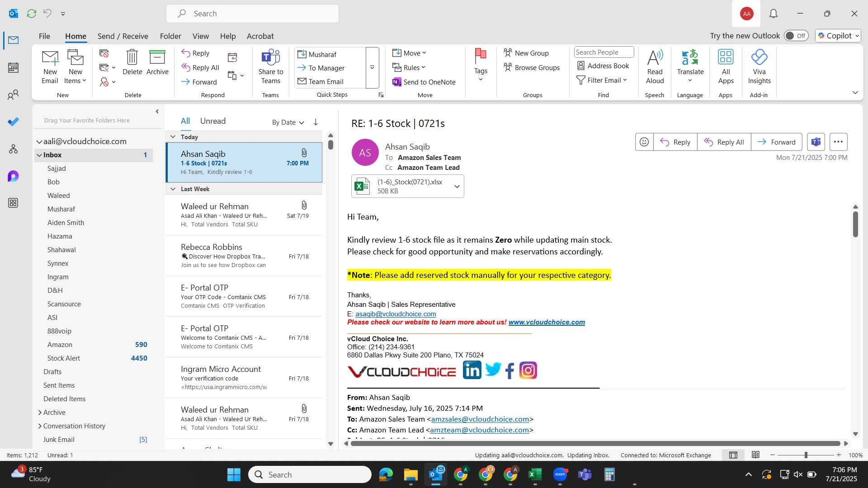The image size is (868, 488).
Task: Open the Send / Receive tab
Action: (x=123, y=36)
